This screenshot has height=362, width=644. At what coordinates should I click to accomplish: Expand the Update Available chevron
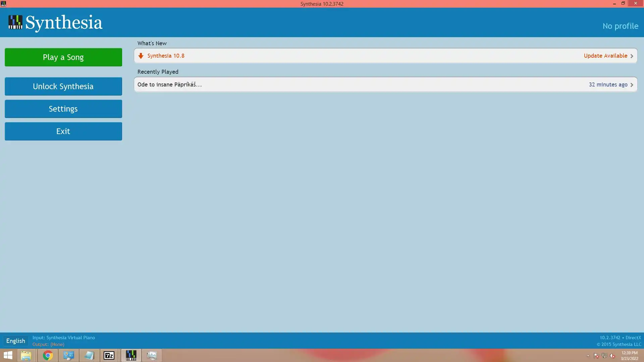pos(632,56)
